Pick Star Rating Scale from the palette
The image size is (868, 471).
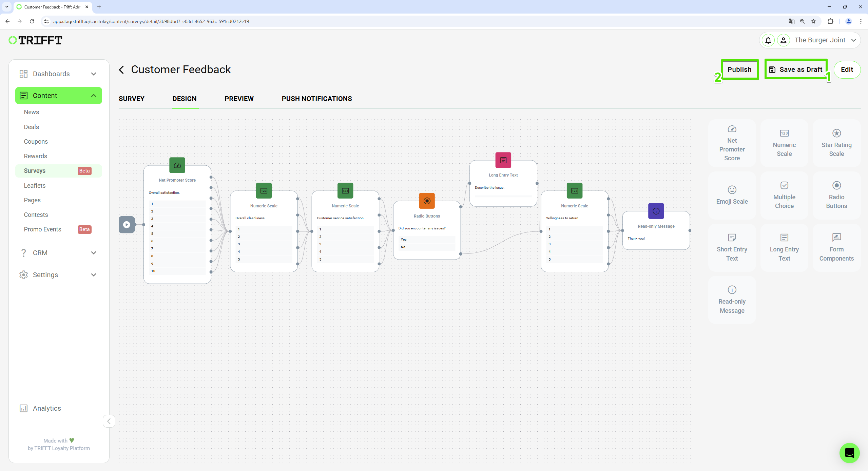pos(836,143)
